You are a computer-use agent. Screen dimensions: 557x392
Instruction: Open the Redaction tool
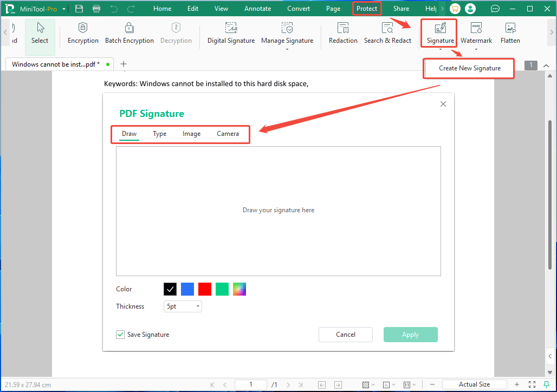(343, 34)
